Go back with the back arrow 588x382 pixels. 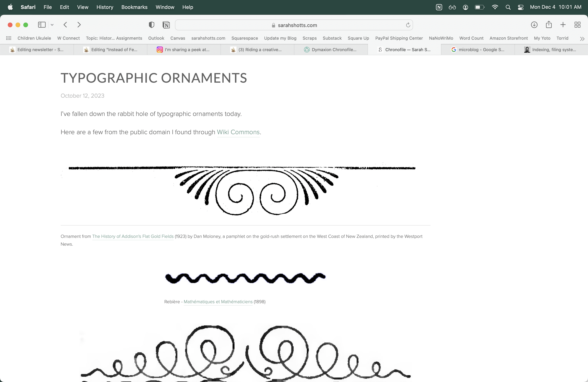click(65, 25)
